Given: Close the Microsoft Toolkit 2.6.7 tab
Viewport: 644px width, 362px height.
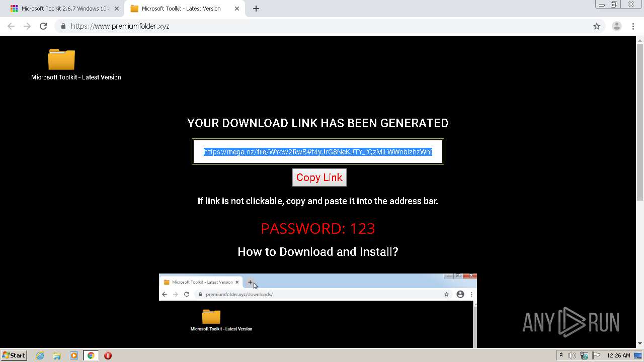Looking at the screenshot, I should click(117, 9).
